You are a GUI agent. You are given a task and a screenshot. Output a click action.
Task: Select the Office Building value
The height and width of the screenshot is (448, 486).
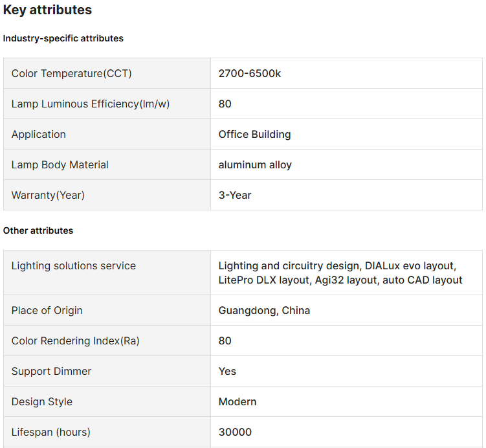(x=254, y=135)
